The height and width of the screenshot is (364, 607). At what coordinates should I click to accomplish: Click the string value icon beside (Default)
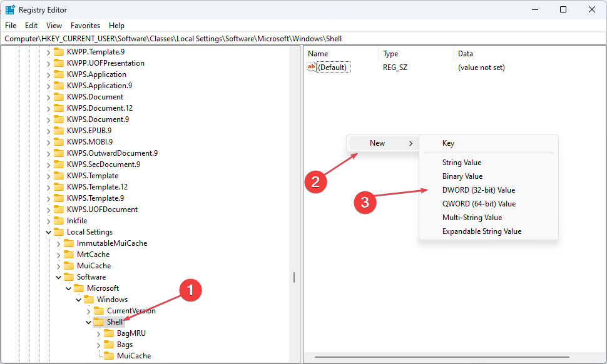(311, 67)
